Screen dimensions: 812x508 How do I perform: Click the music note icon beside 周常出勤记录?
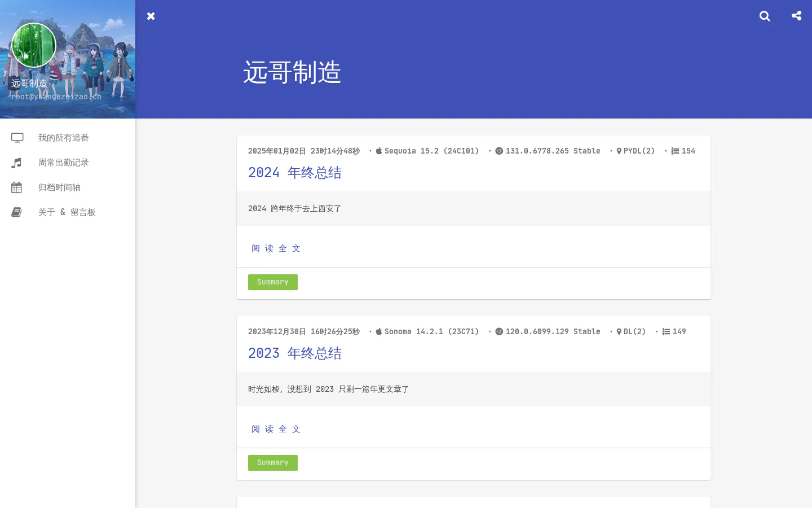16,163
